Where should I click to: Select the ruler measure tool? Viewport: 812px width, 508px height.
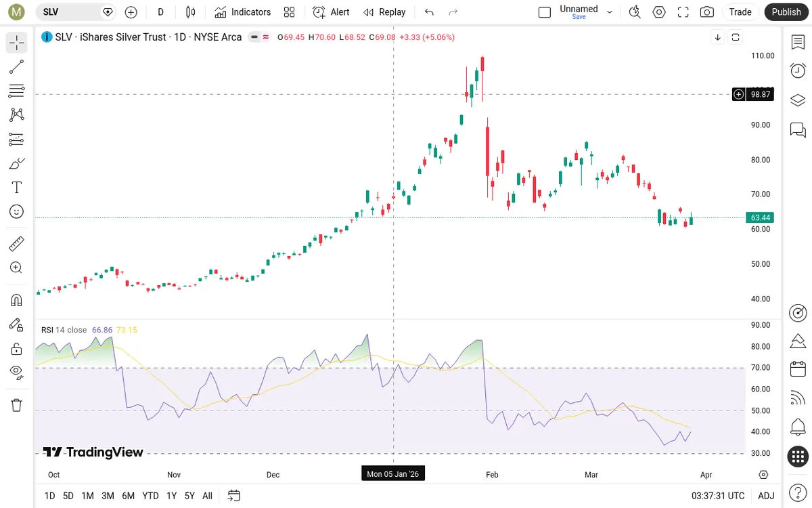point(17,243)
